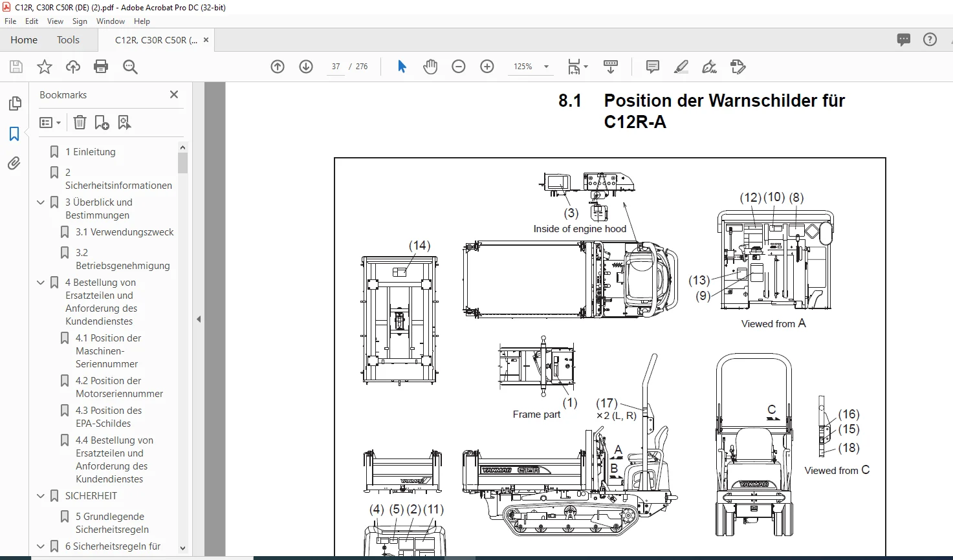Toggle the Page Thumbnails panel icon
Viewport: 953px width, 560px height.
tap(14, 103)
